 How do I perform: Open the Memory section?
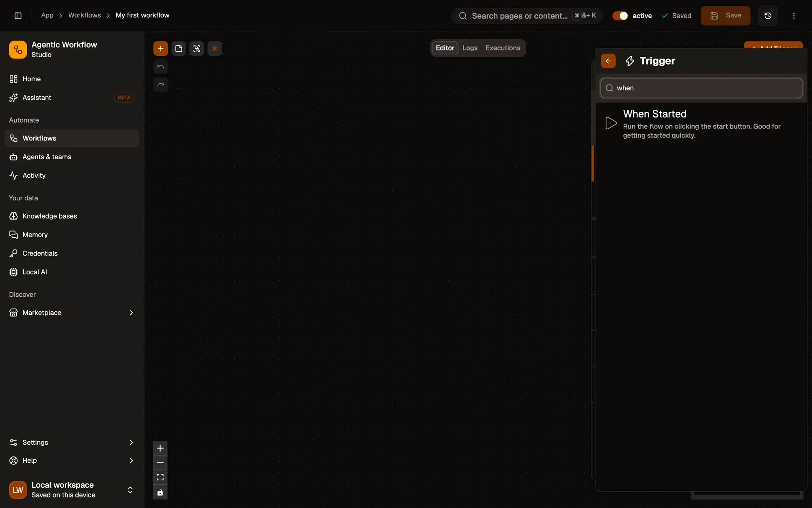72,235
